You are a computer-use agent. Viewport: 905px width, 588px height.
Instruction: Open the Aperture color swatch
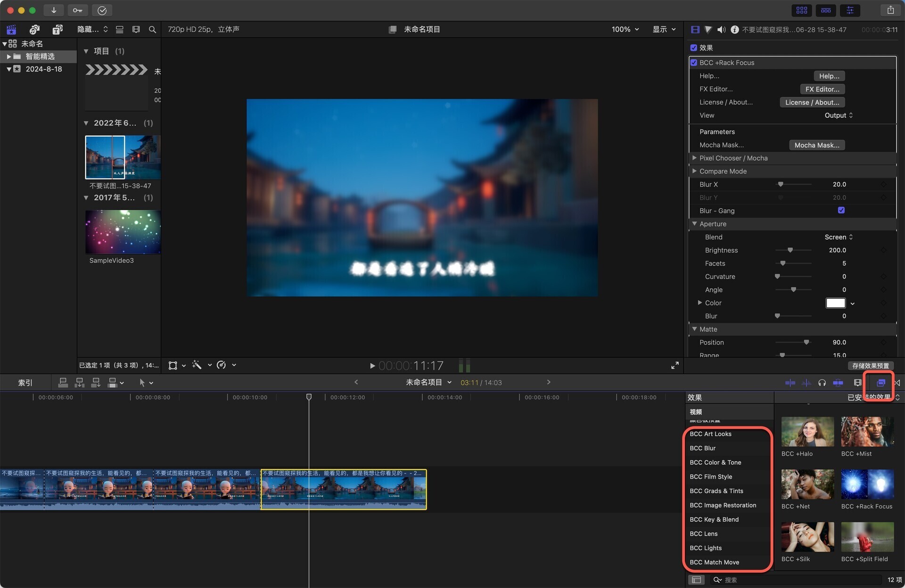835,303
